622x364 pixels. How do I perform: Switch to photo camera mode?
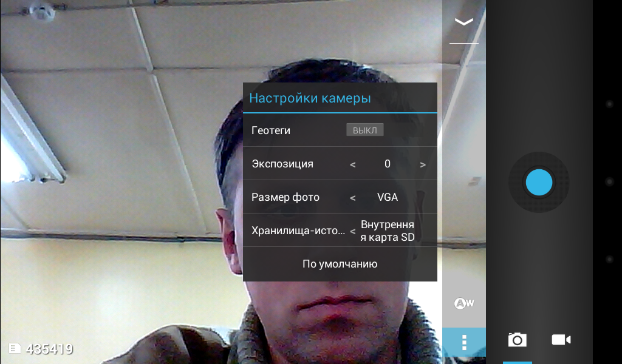click(x=517, y=340)
